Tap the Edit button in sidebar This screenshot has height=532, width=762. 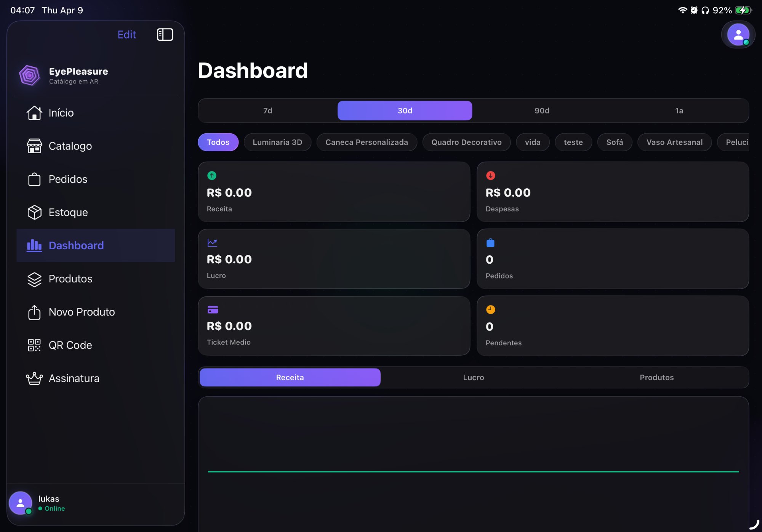click(127, 35)
